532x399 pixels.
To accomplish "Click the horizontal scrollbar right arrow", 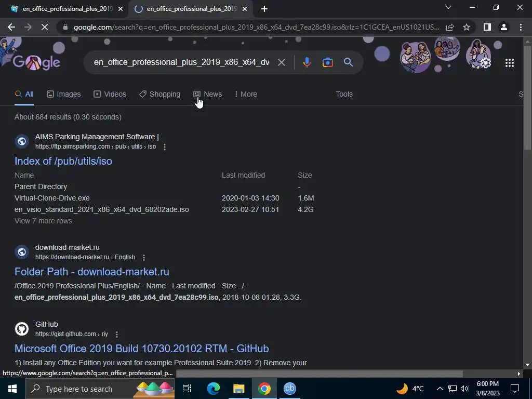I will pos(519,374).
